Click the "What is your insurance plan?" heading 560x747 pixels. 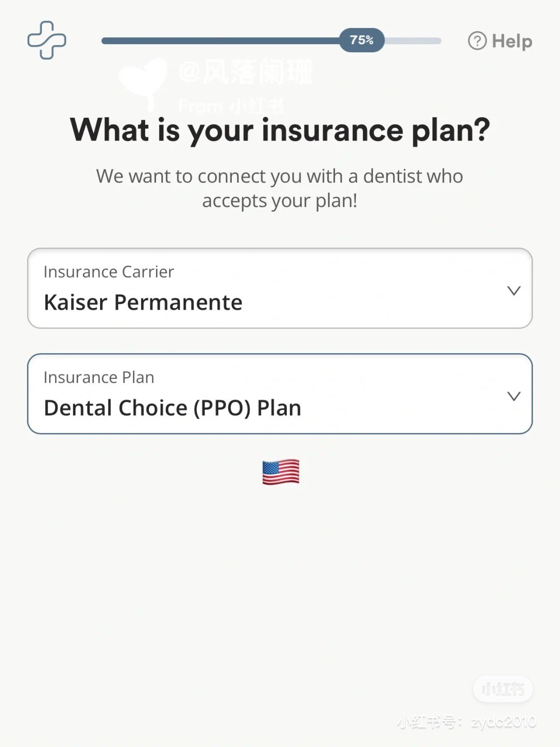pos(280,130)
